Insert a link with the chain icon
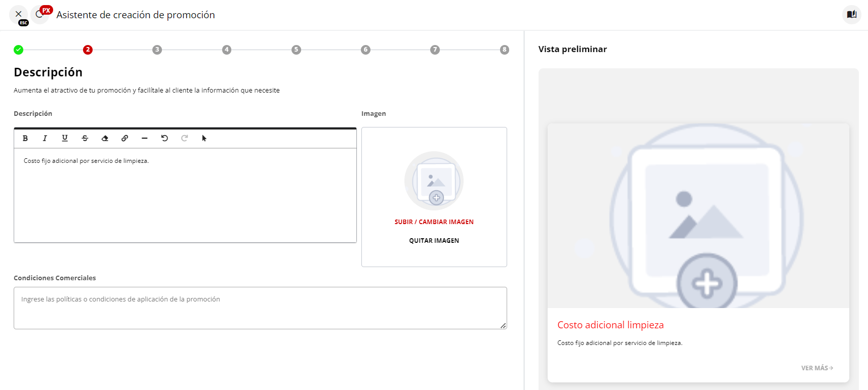The height and width of the screenshot is (390, 868). point(125,138)
